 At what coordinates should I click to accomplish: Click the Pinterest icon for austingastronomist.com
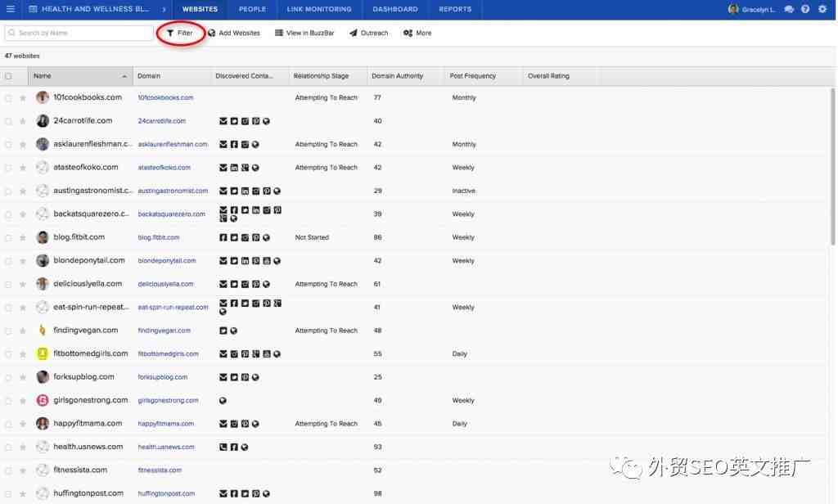coord(266,191)
